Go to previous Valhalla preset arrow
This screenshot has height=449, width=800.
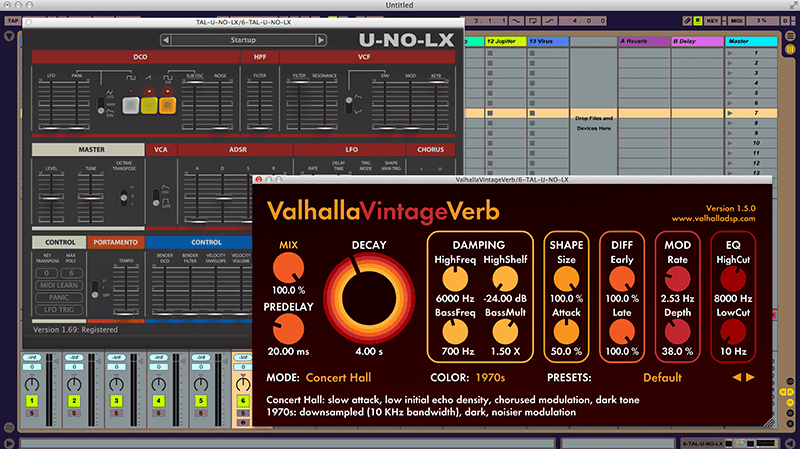737,378
